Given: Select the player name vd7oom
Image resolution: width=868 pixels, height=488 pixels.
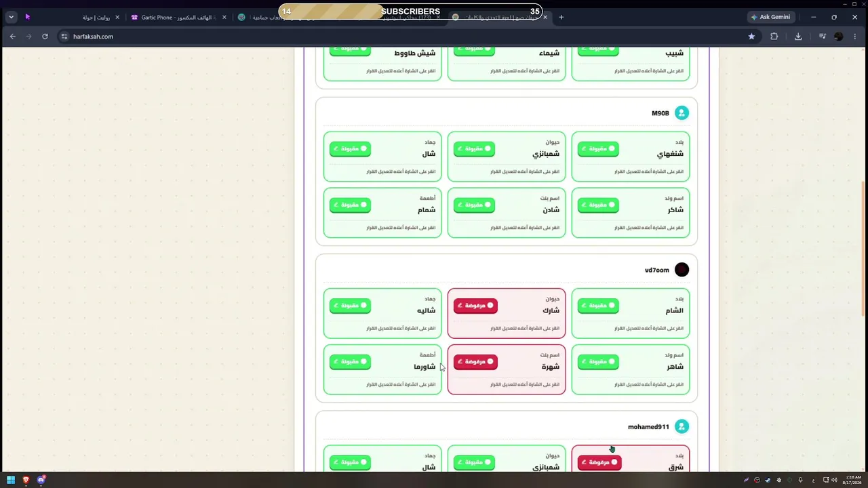Looking at the screenshot, I should pos(656,270).
